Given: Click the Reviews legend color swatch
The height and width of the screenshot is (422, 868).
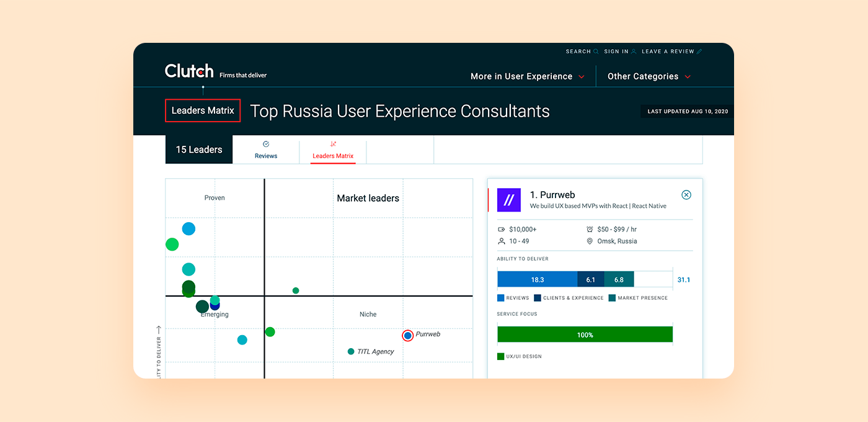Looking at the screenshot, I should point(500,298).
